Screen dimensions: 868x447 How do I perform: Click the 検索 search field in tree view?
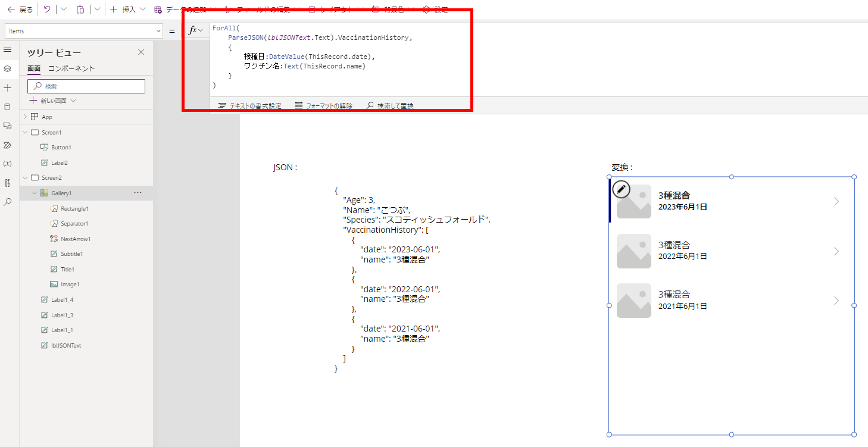pos(86,86)
